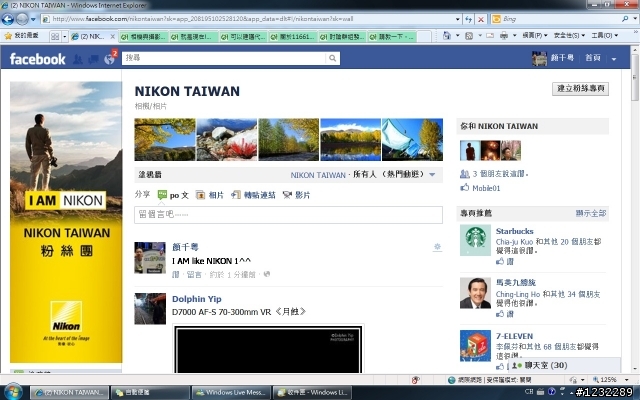This screenshot has width=640, height=400.
Task: Select po 文 share option
Action: point(173,195)
